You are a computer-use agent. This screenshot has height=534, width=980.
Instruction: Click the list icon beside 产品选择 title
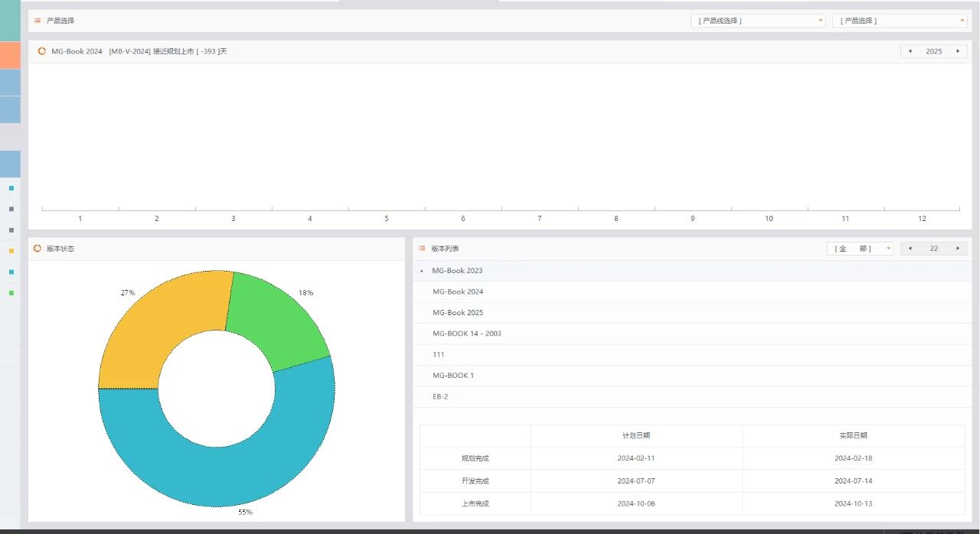pos(38,21)
